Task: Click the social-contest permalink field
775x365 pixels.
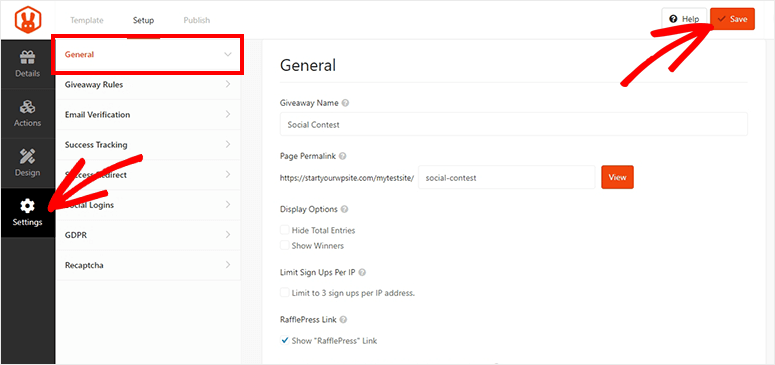Action: (507, 178)
